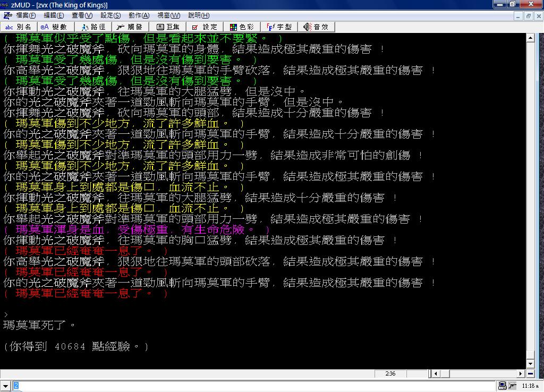Image resolution: width=544 pixels, height=392 pixels.
Task: Open the 路徑 path editor
Action: 93,27
